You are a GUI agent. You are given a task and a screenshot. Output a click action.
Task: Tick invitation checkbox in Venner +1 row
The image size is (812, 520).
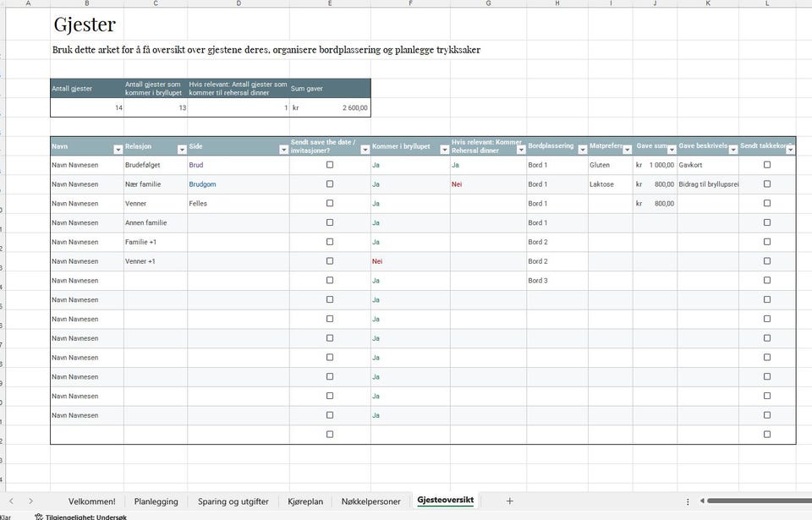click(x=330, y=261)
